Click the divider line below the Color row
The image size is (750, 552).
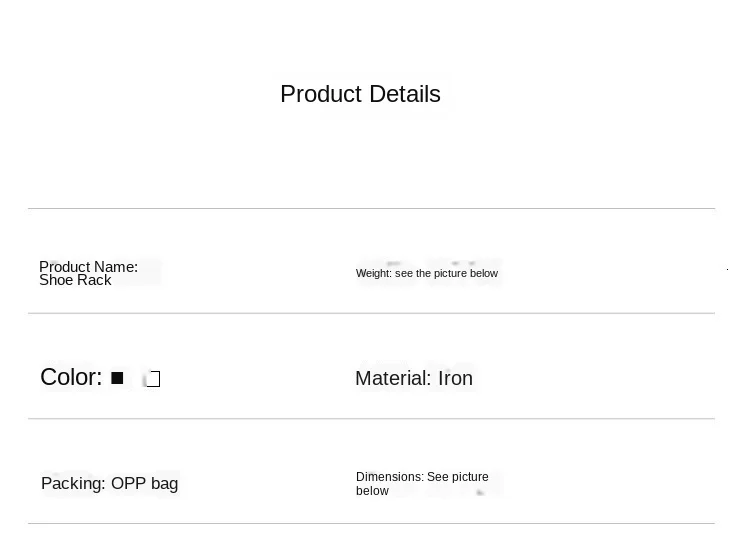[371, 418]
